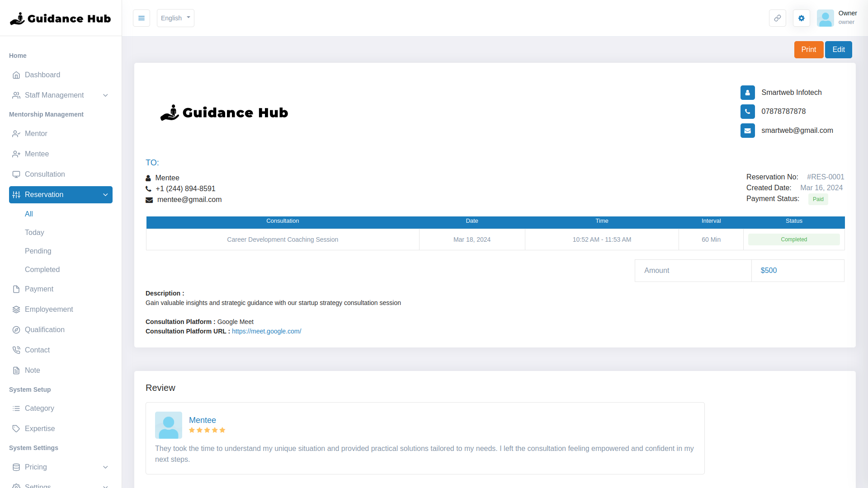868x488 pixels.
Task: Open settings via the gear icon
Action: coord(801,18)
